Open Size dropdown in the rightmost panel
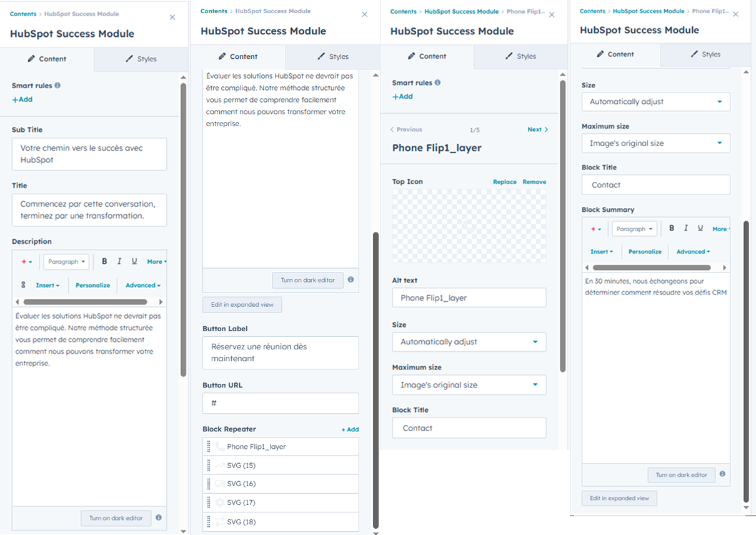 pyautogui.click(x=655, y=101)
